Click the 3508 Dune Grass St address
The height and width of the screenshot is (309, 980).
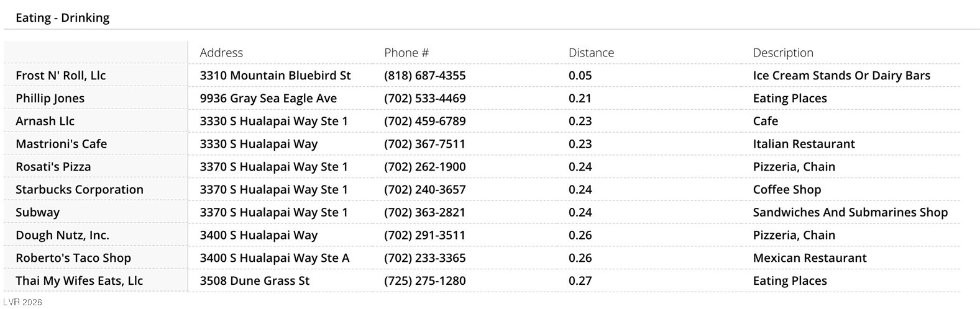point(254,281)
